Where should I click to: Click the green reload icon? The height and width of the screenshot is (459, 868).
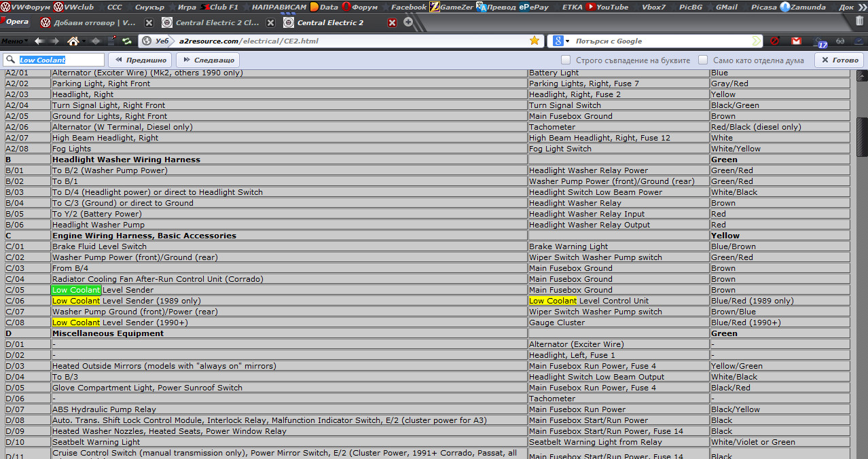126,41
